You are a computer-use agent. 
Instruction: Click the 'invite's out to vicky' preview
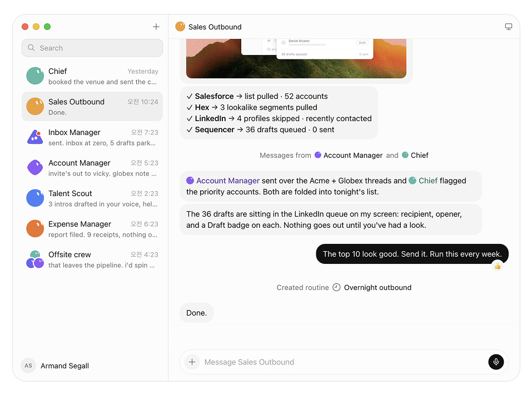(102, 173)
